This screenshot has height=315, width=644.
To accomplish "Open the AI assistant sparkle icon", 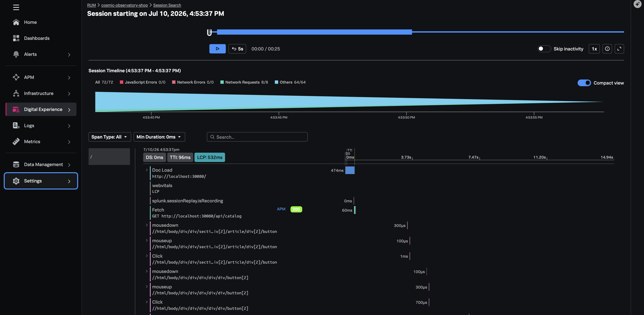I will (637, 4).
